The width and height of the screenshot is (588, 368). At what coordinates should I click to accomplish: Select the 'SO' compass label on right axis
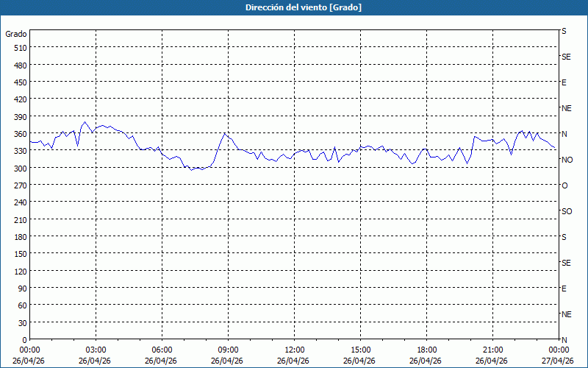pos(567,211)
